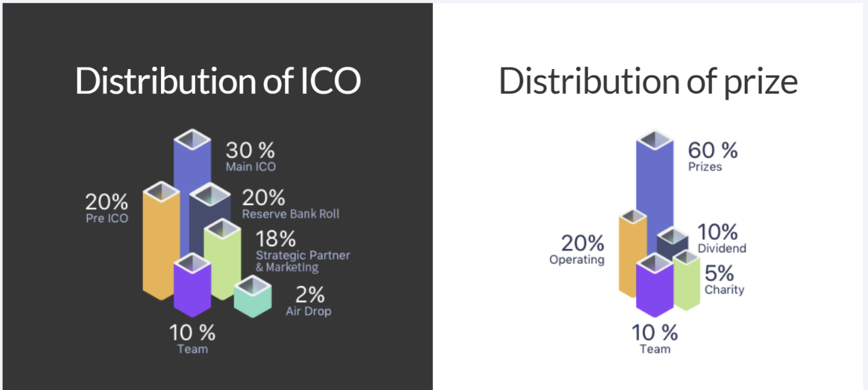Click the Dividend 10% label
The height and width of the screenshot is (390, 868).
pos(722,239)
